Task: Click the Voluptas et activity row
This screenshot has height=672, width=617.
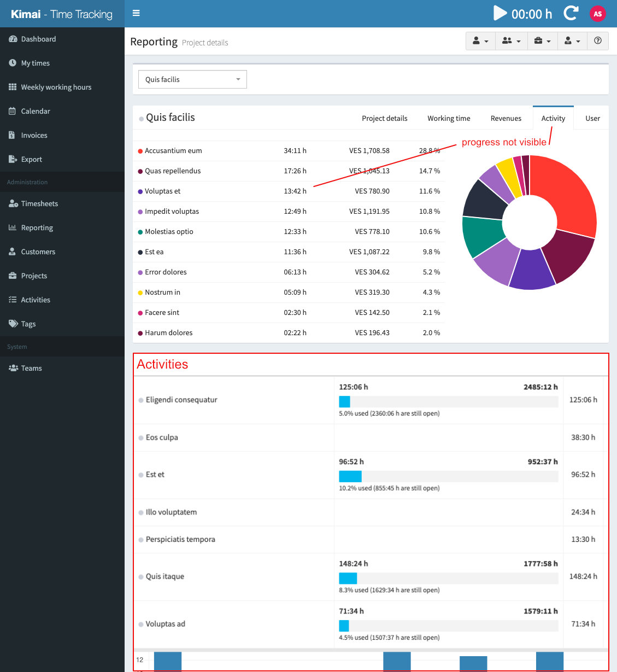Action: click(289, 191)
